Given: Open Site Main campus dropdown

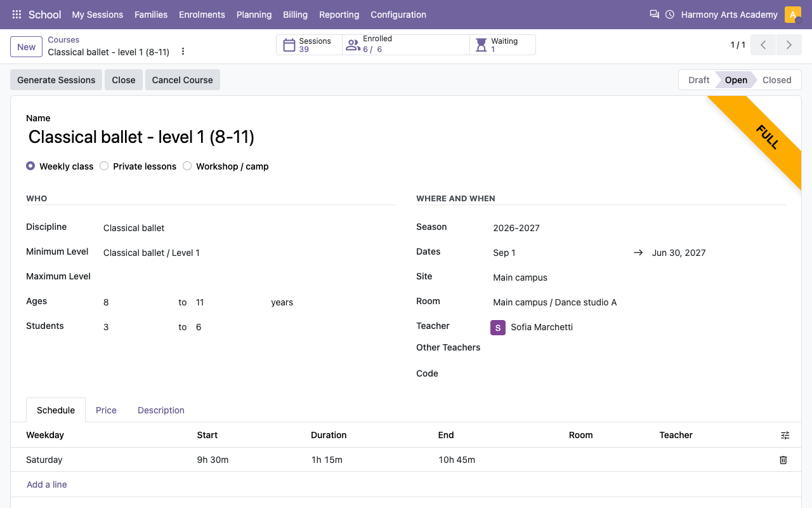Looking at the screenshot, I should coord(639,277).
